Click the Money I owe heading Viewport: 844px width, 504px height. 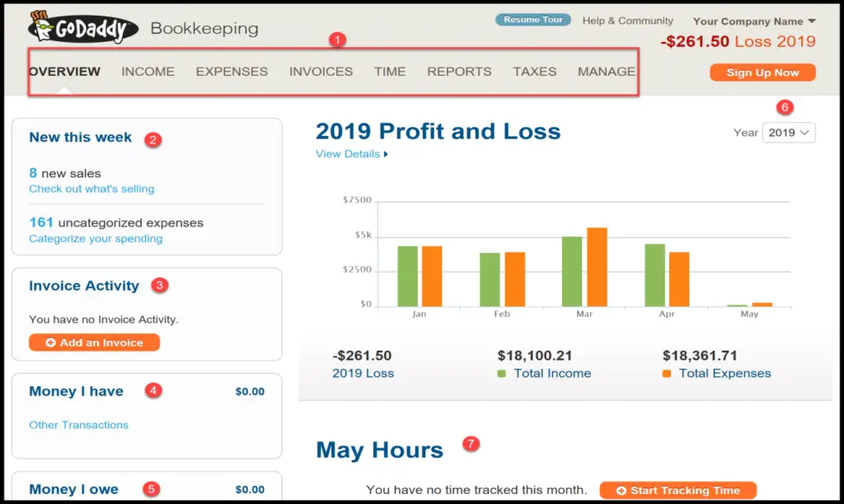(x=73, y=489)
